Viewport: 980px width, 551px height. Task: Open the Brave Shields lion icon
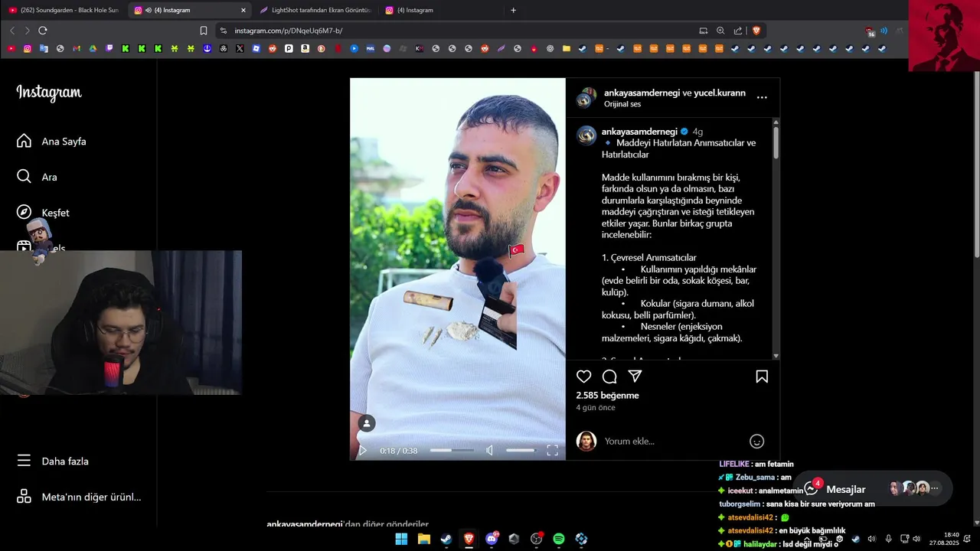pyautogui.click(x=756, y=31)
